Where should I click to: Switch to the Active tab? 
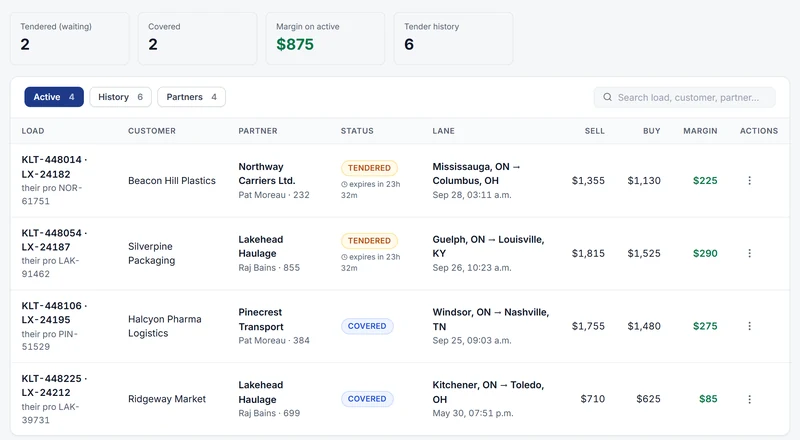[x=54, y=97]
